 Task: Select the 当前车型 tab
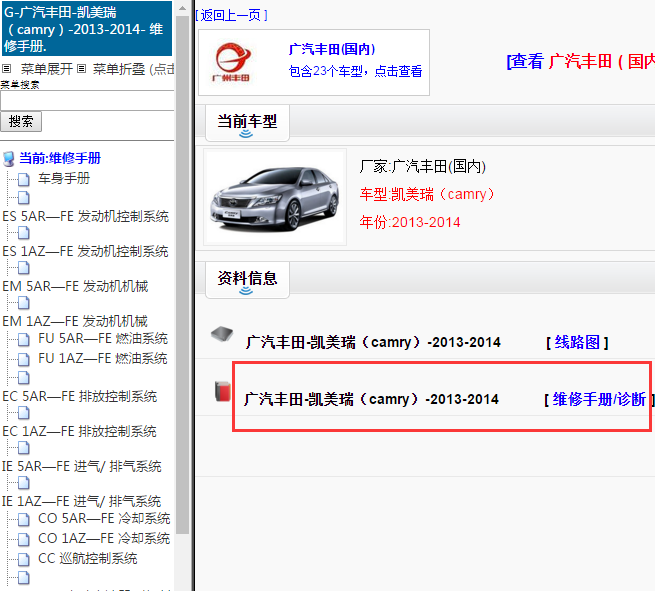(x=247, y=123)
